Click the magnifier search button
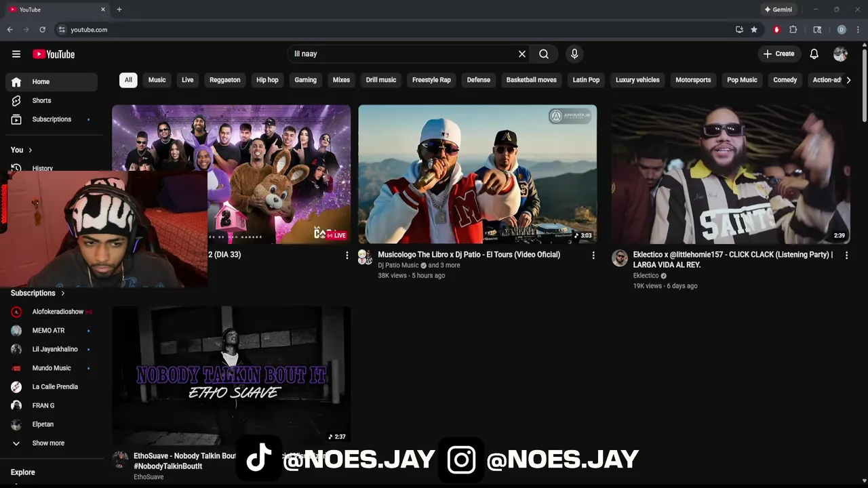 click(x=544, y=54)
